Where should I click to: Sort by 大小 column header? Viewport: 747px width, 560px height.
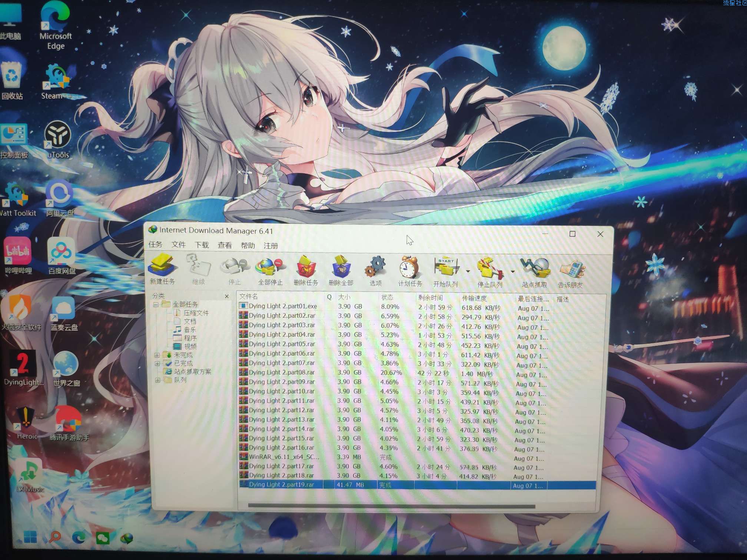click(x=357, y=297)
